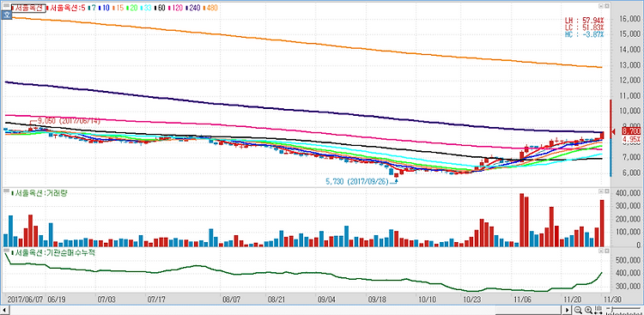Click the 400,000 volume axis label
644x315 pixels.
click(x=628, y=193)
